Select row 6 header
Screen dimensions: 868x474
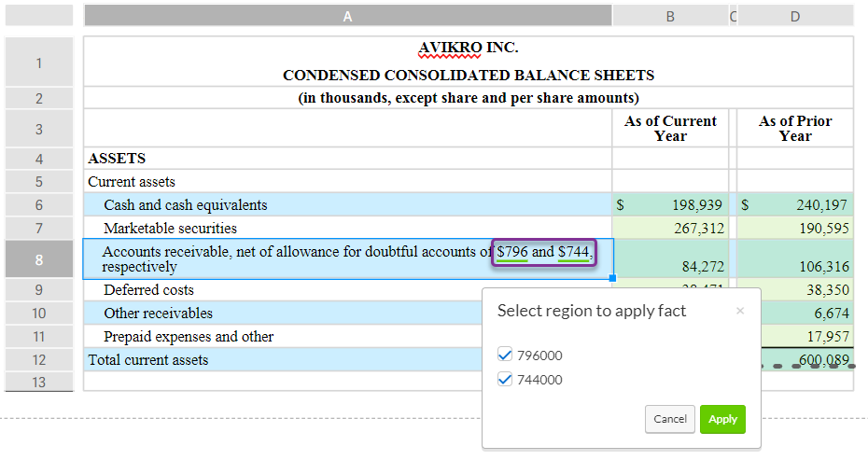point(39,205)
